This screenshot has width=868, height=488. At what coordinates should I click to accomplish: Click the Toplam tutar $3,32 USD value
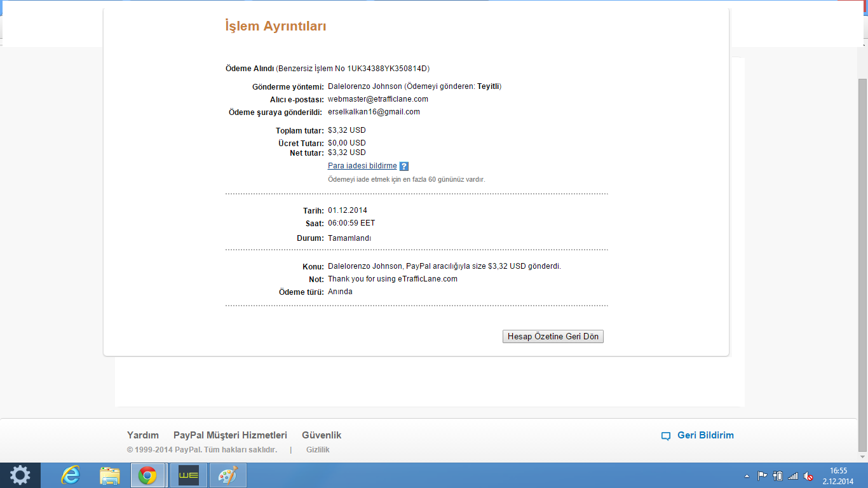click(x=347, y=130)
